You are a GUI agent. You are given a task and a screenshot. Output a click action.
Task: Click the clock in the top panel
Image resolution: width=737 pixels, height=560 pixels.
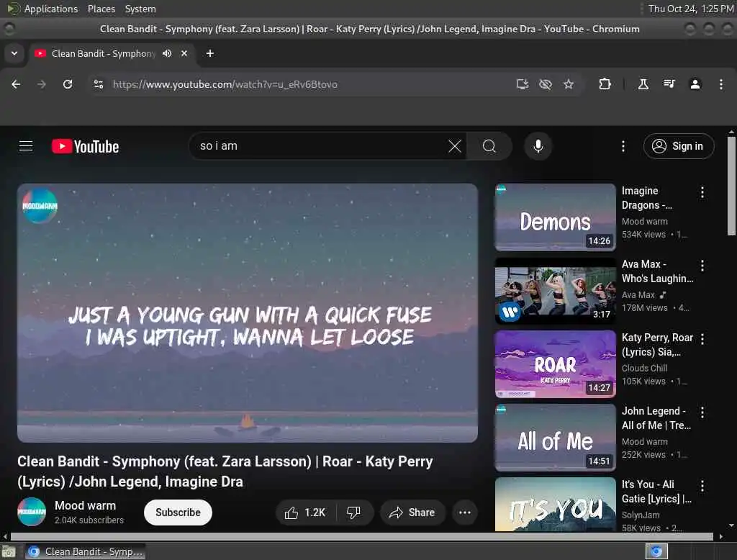point(691,9)
